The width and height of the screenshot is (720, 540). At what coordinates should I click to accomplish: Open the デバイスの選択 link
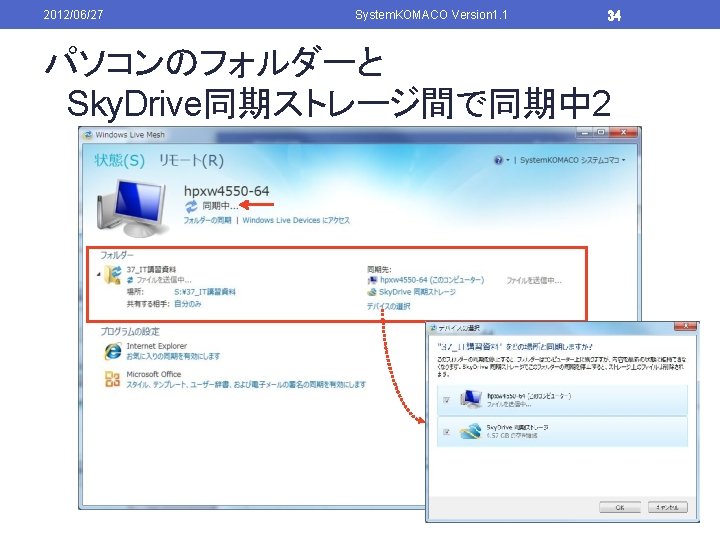click(388, 306)
